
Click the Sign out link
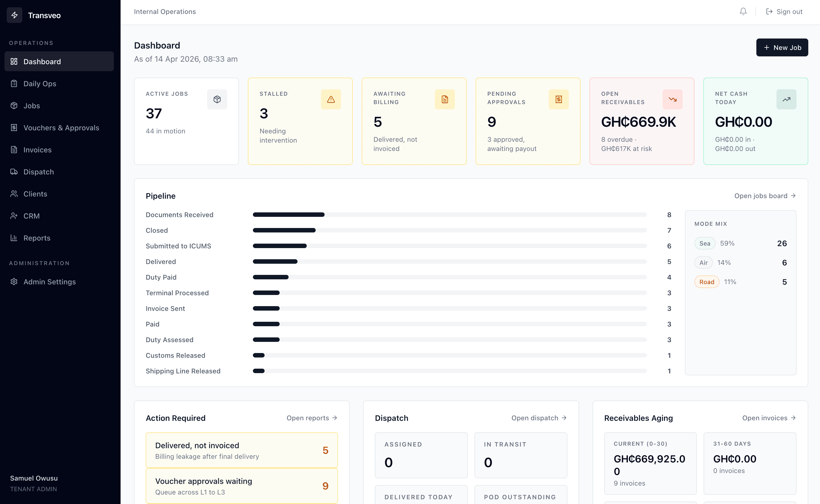pos(784,12)
